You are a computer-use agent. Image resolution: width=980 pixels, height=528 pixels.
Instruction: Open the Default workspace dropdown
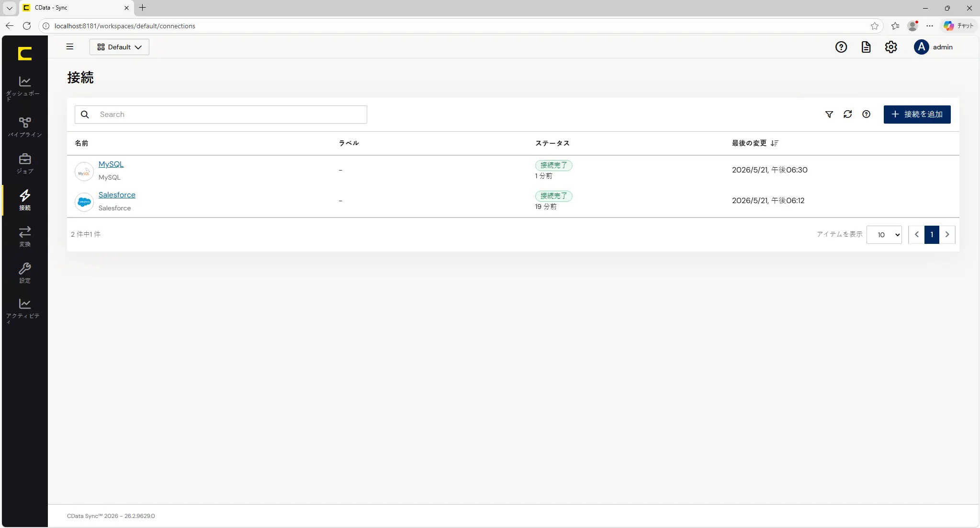[x=119, y=47]
